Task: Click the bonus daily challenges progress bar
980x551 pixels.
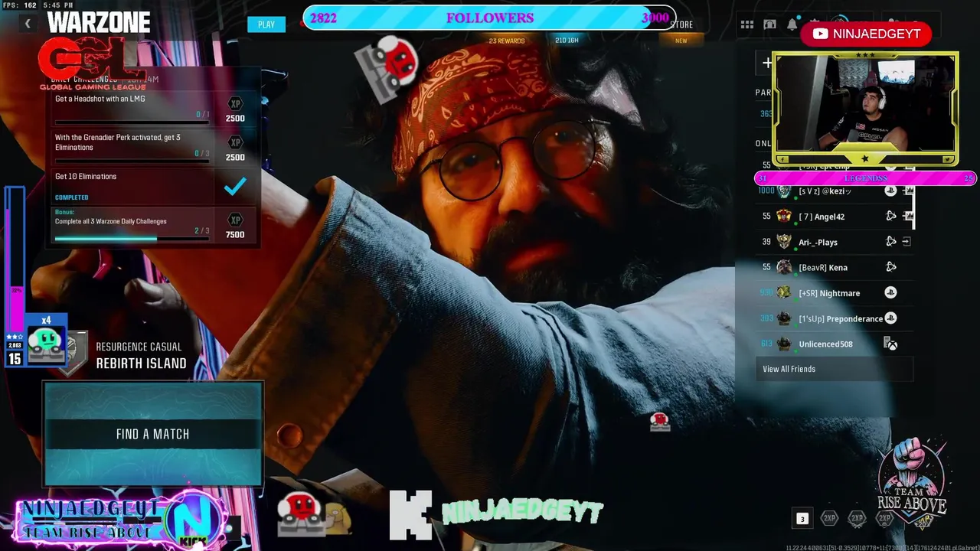Action: coord(132,238)
